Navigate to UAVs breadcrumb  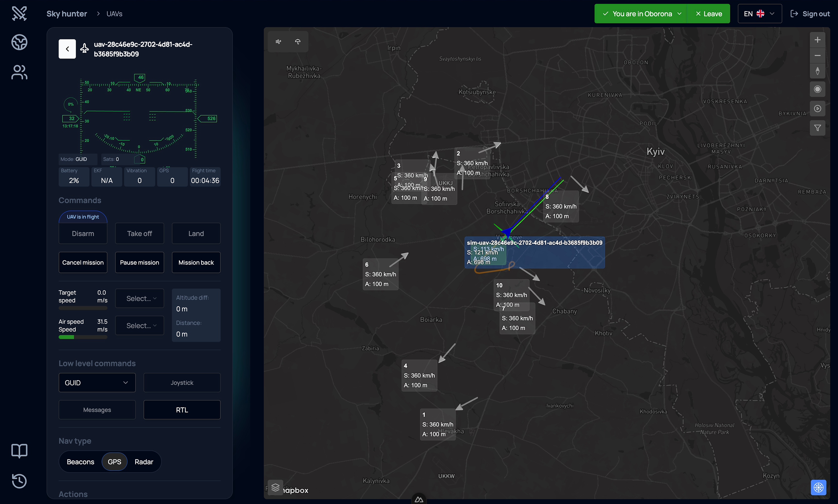click(115, 14)
